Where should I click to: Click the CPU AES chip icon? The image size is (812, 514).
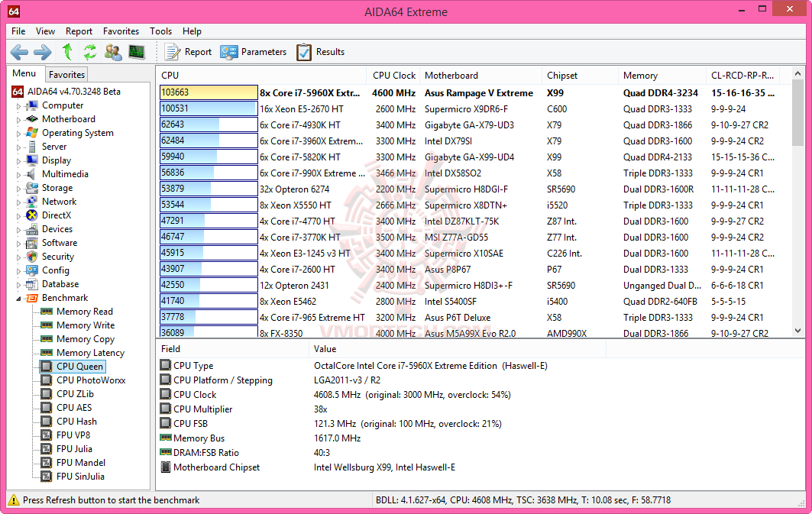pyautogui.click(x=47, y=407)
